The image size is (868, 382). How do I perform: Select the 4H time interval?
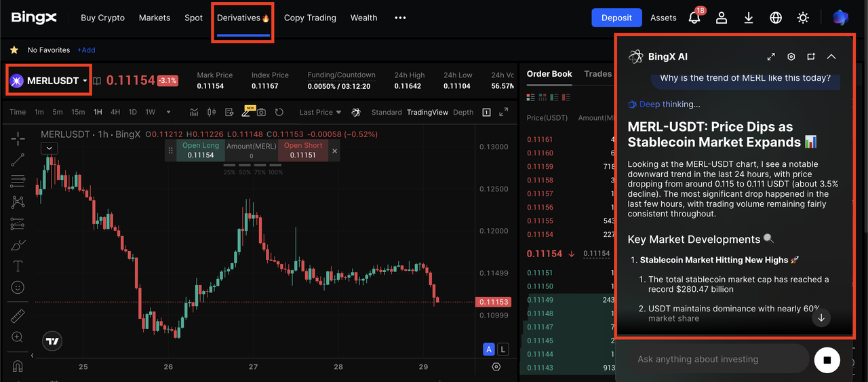point(115,112)
